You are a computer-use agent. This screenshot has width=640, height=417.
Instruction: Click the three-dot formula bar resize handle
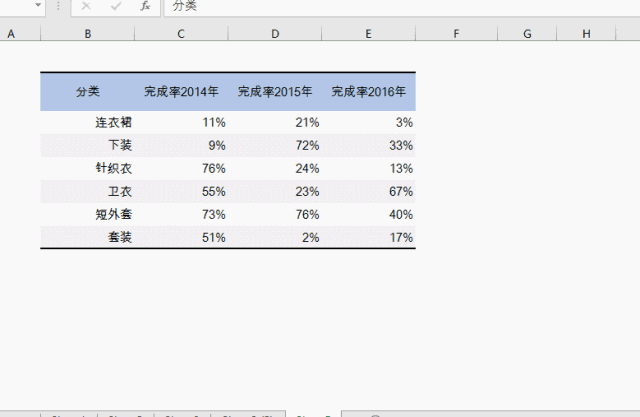[58, 6]
